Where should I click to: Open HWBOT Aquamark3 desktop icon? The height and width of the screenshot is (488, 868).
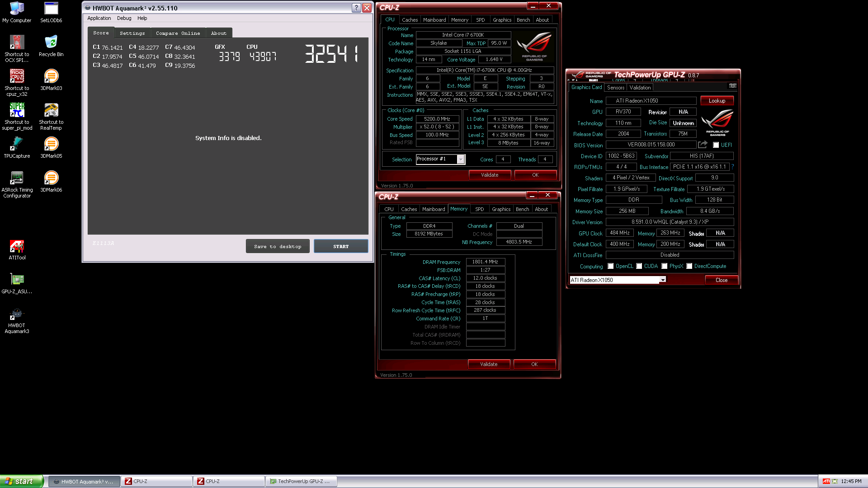(x=17, y=320)
